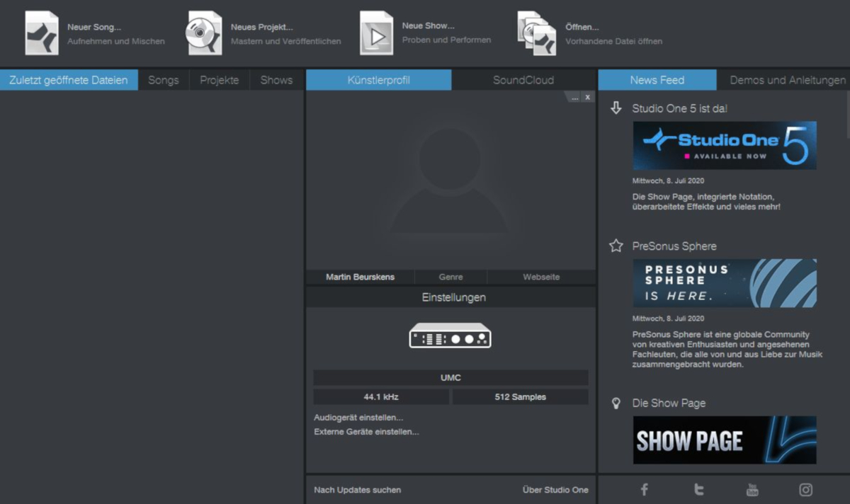Click the star icon beside PreSonus Sphere
850x504 pixels.
pyautogui.click(x=616, y=246)
